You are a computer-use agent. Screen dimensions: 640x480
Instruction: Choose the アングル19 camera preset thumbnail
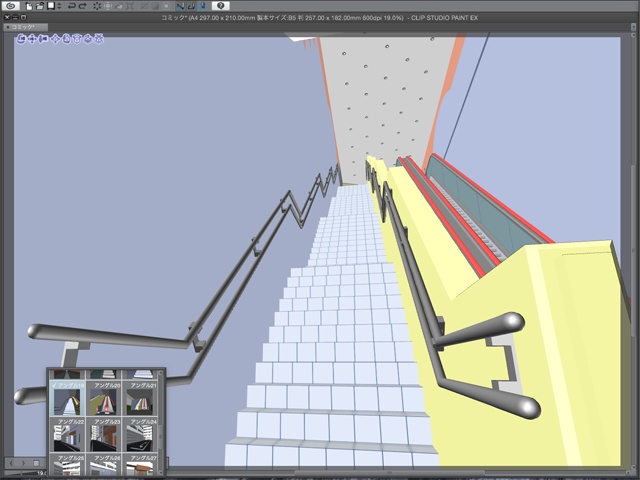coord(67,398)
